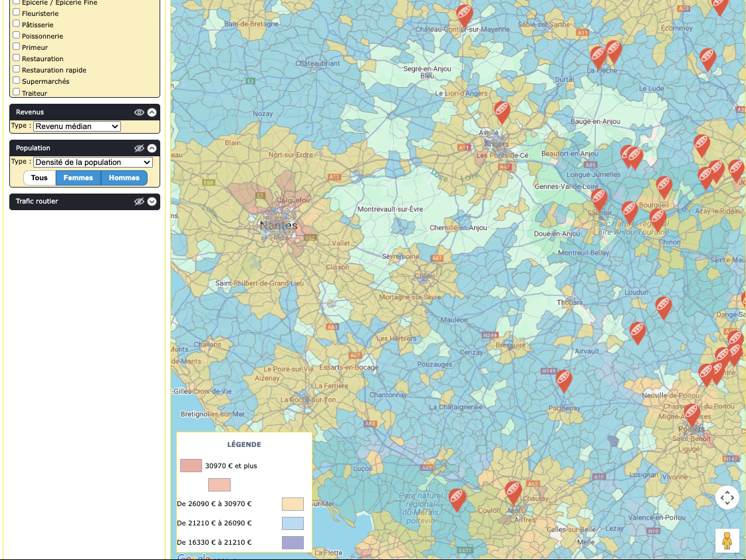
Task: Select the Femmes population tab
Action: (78, 178)
